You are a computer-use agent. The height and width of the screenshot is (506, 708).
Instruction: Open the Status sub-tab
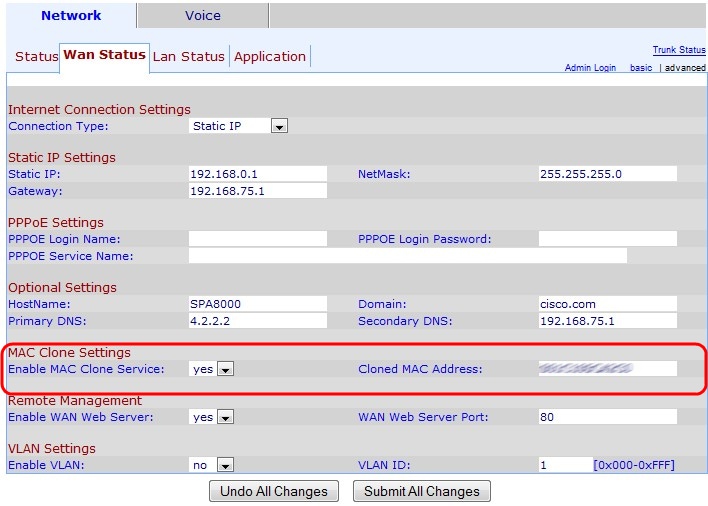37,56
